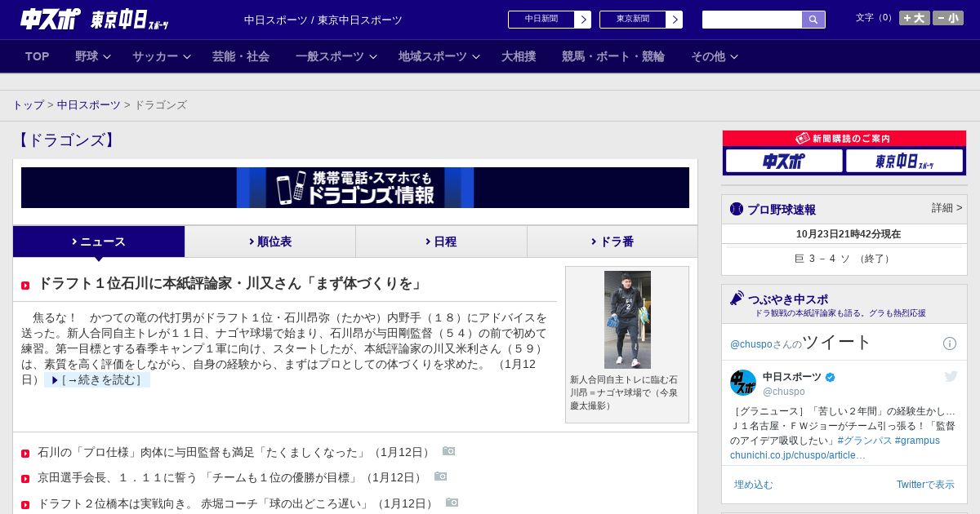Image resolution: width=980 pixels, height=514 pixels.
Task: Click 中スポ subscription button in sidebar
Action: pyautogui.click(x=784, y=161)
